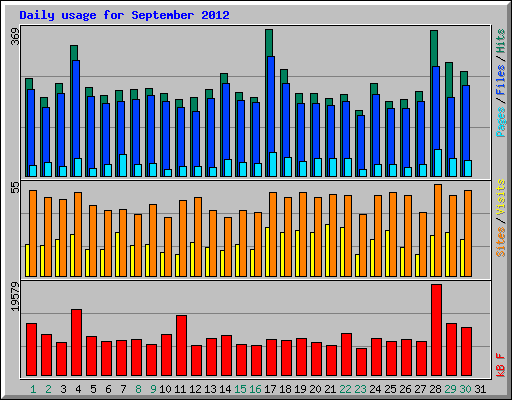Click the blue files bar for day 23
Screen dimensions: 512x400
[361, 142]
